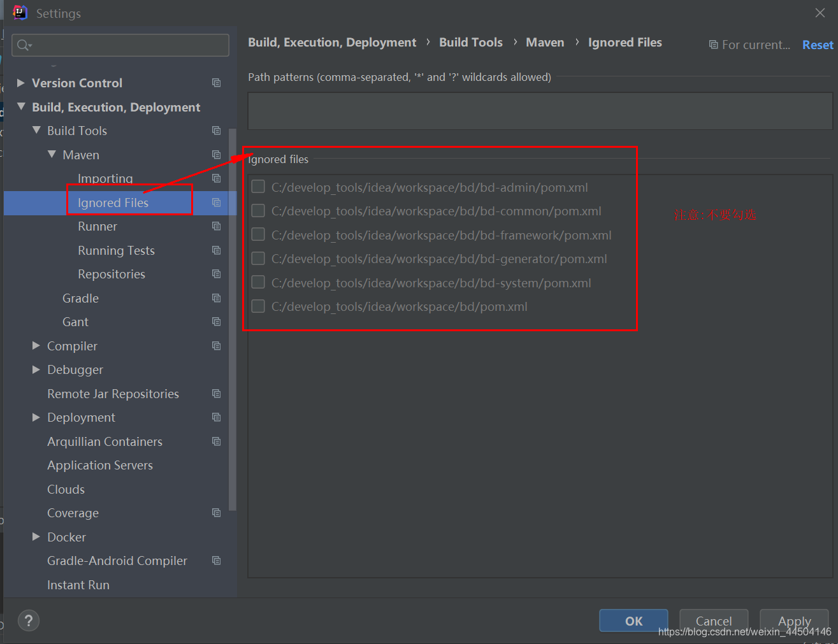This screenshot has width=838, height=644.
Task: Open Gradle-Android Compiler page
Action: pyautogui.click(x=117, y=561)
